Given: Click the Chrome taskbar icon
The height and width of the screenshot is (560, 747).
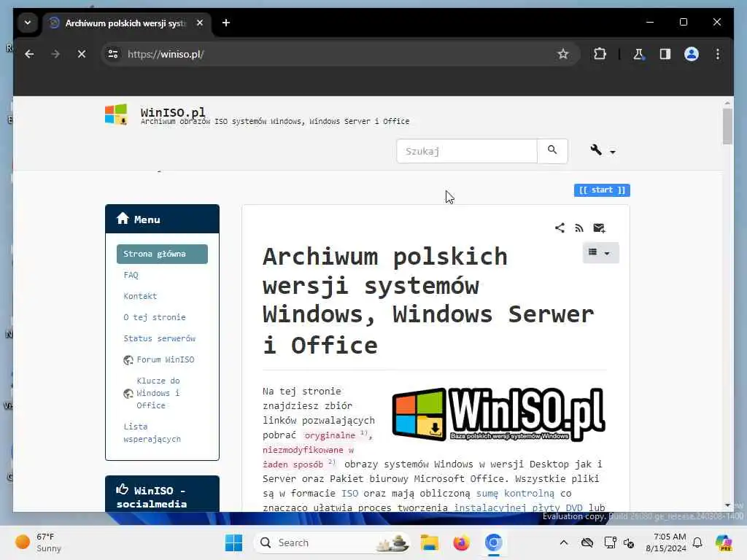Looking at the screenshot, I should coord(494,542).
